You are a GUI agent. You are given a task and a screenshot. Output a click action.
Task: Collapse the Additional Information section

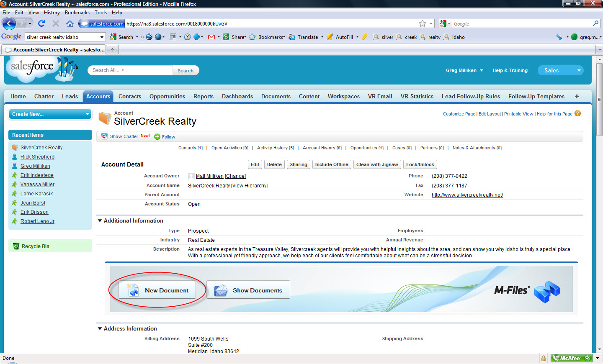pyautogui.click(x=100, y=220)
